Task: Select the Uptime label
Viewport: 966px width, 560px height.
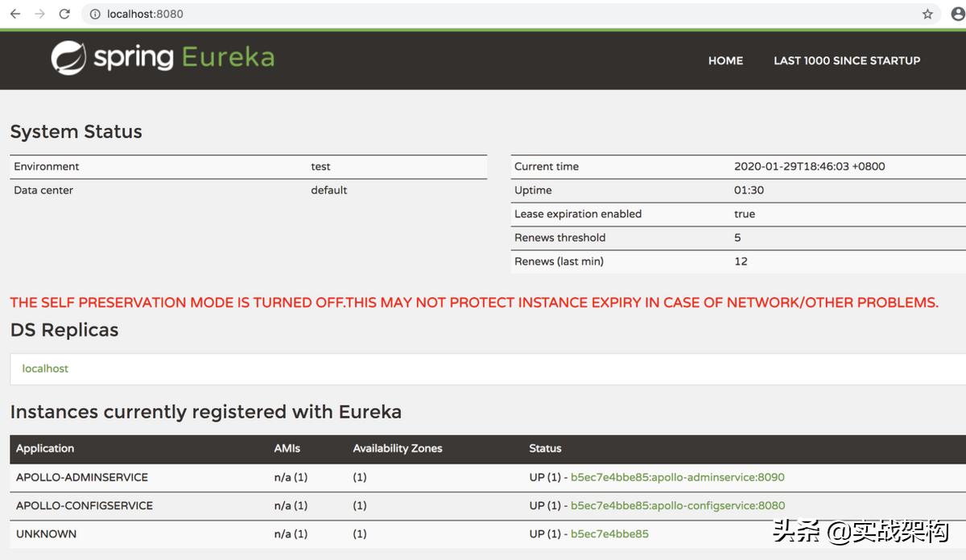Action: (533, 190)
